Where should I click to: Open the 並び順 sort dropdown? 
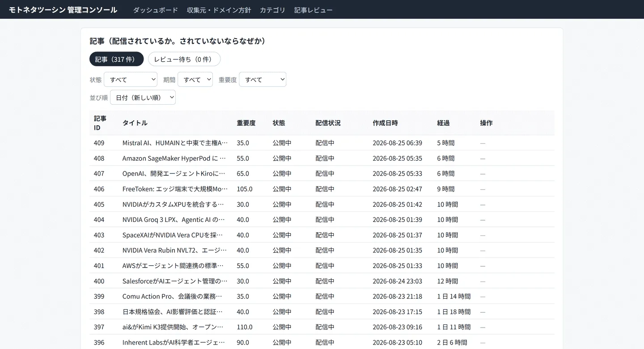tap(143, 98)
